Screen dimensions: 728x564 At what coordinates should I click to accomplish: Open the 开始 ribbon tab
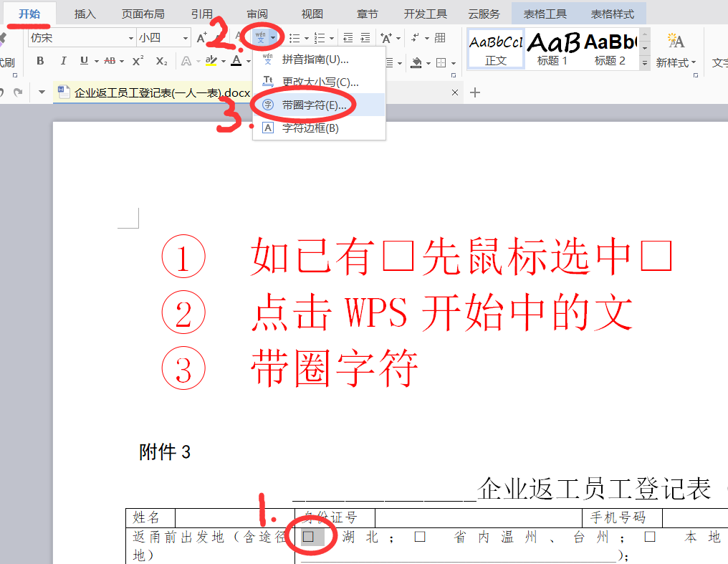click(x=29, y=14)
